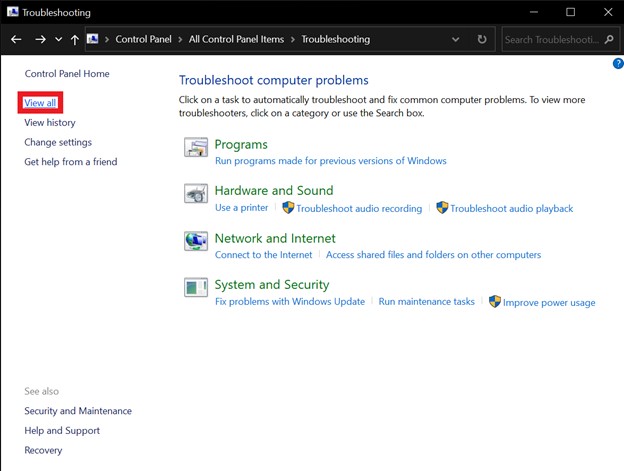The height and width of the screenshot is (471, 624).
Task: Open Recovery link under See also
Action: pyautogui.click(x=43, y=450)
